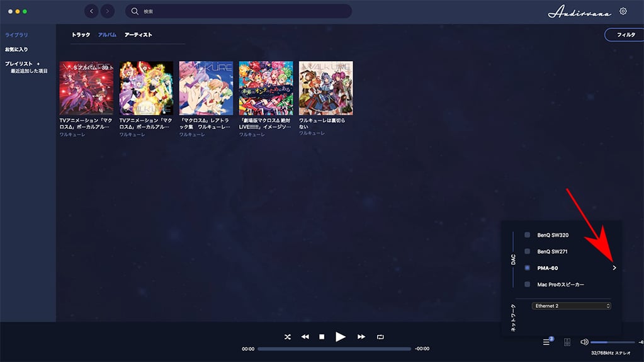Expand PMA-60 device settings chevron
The height and width of the screenshot is (362, 644).
(x=614, y=268)
